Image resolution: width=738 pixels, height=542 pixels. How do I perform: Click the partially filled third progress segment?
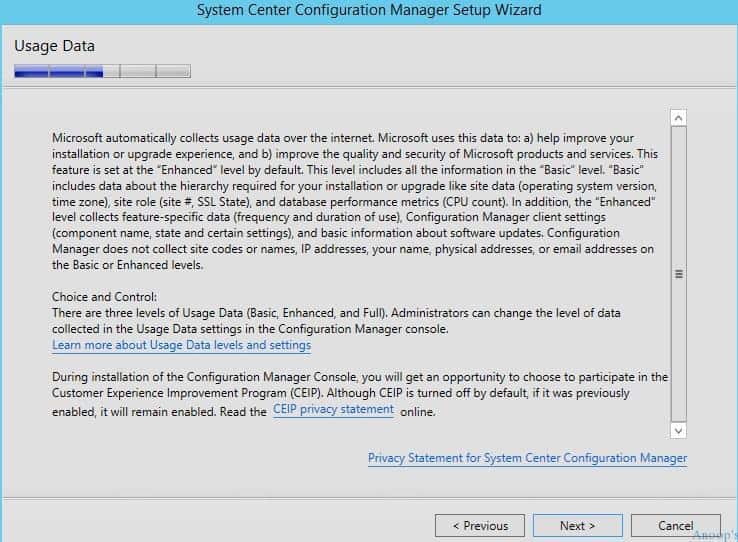[102, 71]
